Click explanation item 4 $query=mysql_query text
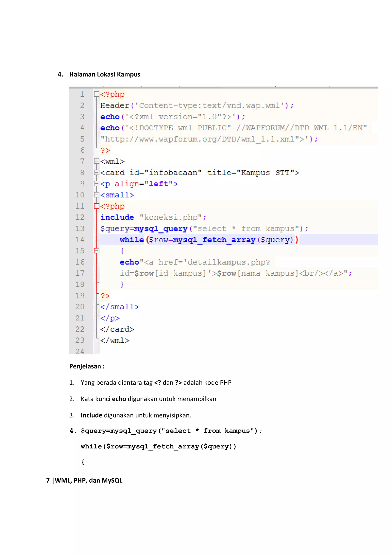392x555 pixels. click(x=171, y=431)
